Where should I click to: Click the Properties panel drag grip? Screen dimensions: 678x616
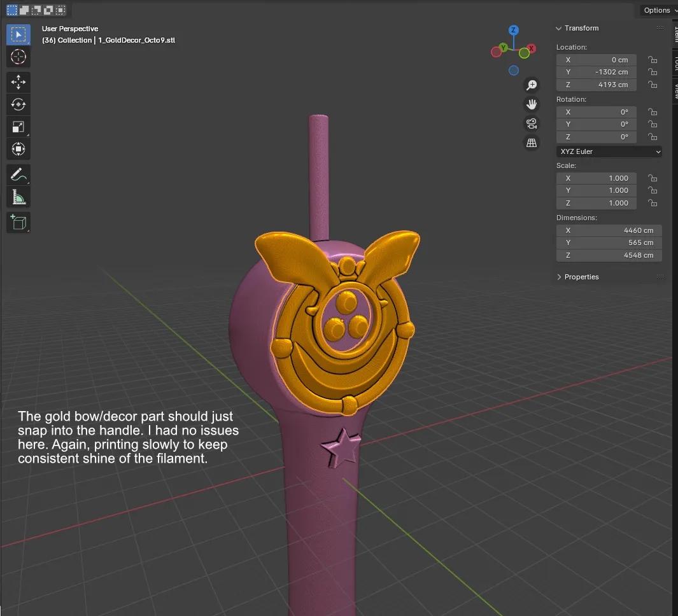(660, 277)
